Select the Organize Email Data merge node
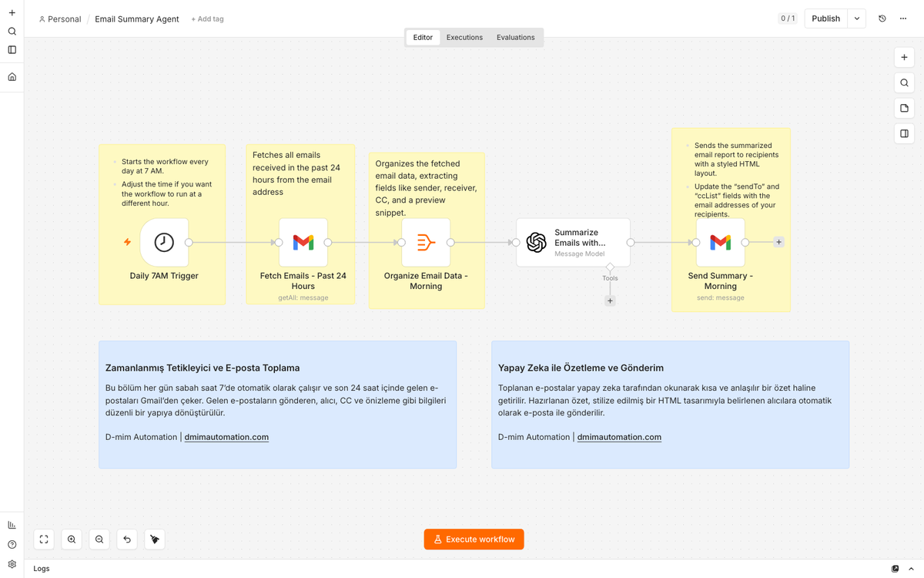 pyautogui.click(x=426, y=242)
